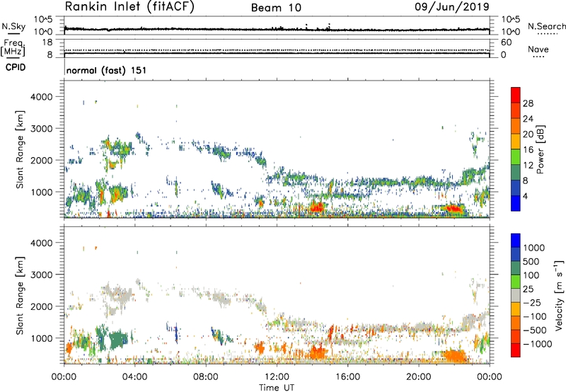Click the '04:00' time axis label
The image size is (566, 392).
(x=134, y=377)
